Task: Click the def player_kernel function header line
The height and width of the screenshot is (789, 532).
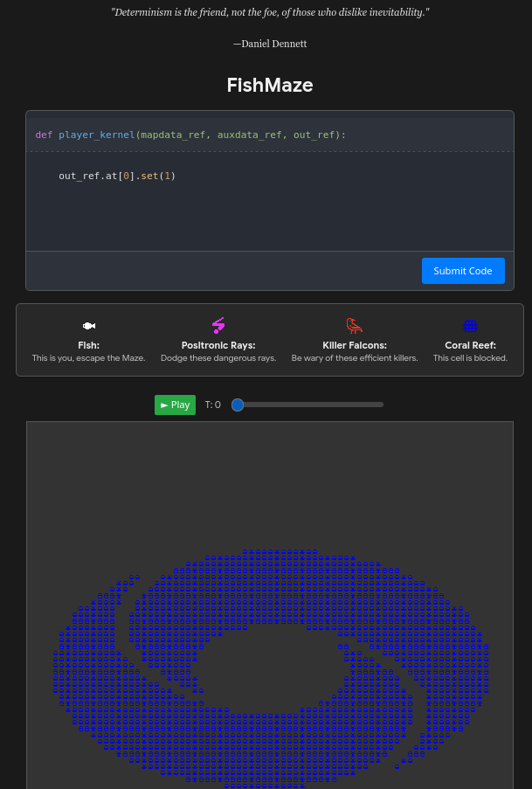Action: [190, 135]
